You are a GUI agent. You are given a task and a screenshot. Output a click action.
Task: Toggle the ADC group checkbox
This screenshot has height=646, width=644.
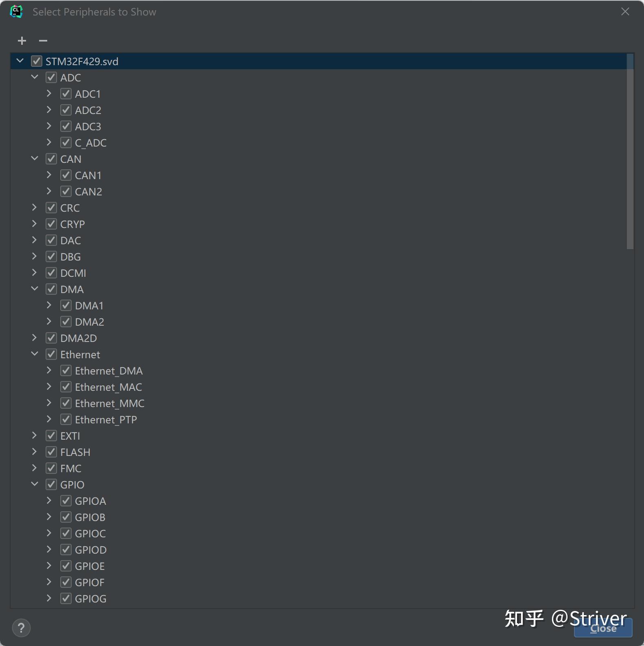tap(51, 77)
